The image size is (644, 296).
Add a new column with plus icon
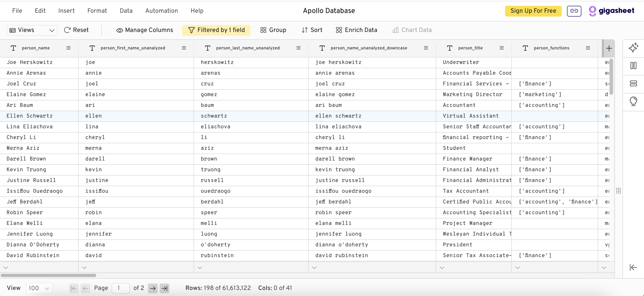[609, 48]
